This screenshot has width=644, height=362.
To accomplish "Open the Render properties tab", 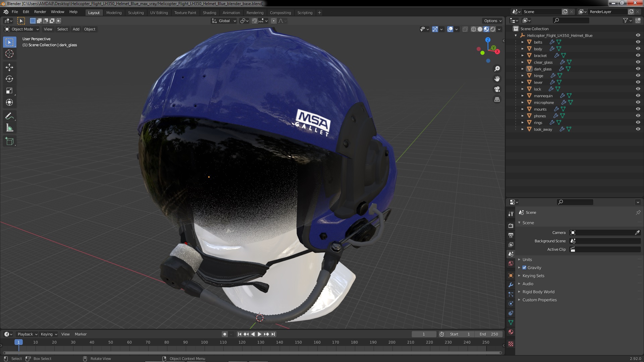I will (511, 226).
